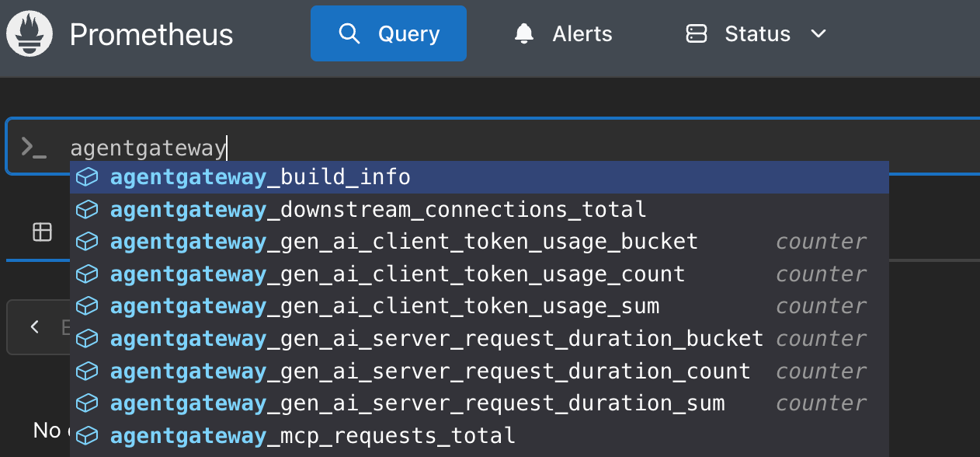Click the expression input field
Image resolution: width=980 pixels, height=457 pixels.
coord(544,147)
